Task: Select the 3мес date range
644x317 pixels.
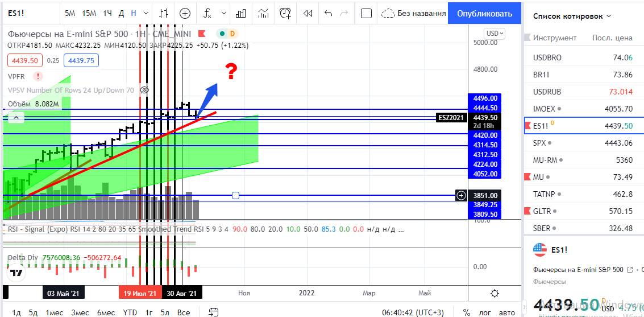Action: (x=80, y=312)
